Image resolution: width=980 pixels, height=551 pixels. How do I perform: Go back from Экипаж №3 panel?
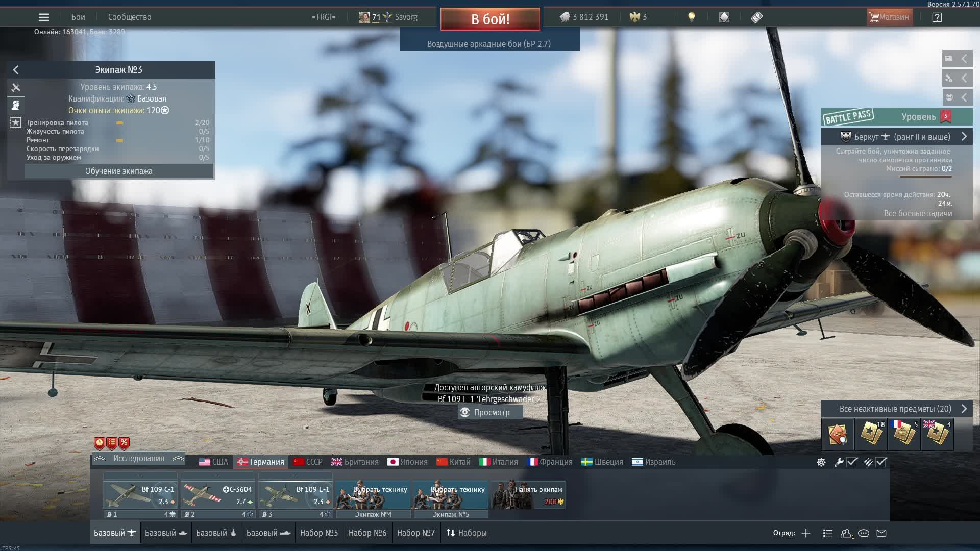click(16, 70)
